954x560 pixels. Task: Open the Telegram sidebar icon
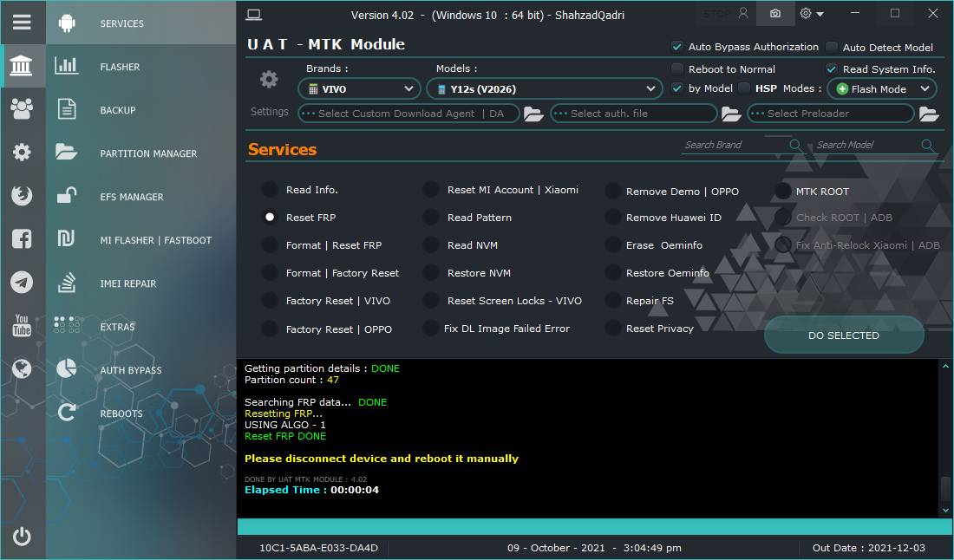click(x=22, y=282)
